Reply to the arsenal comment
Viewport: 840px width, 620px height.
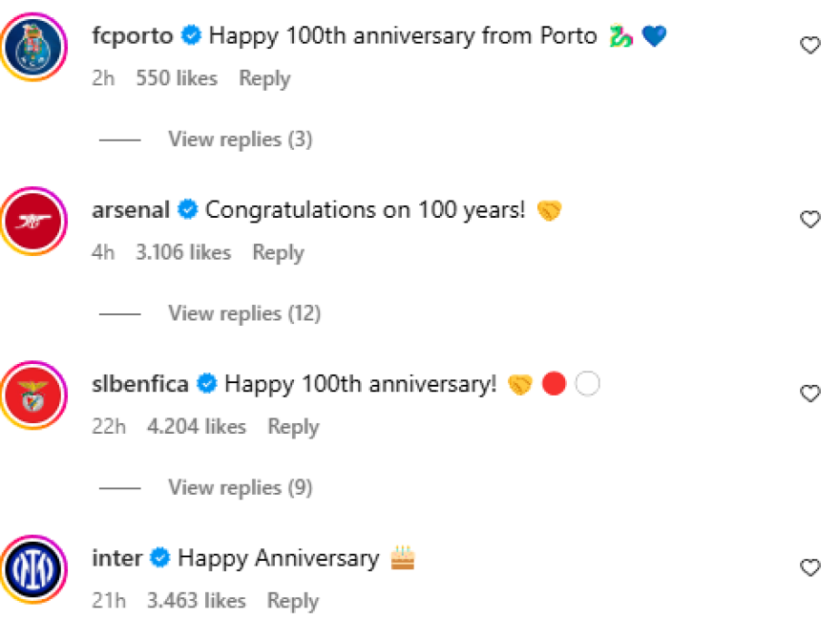278,252
